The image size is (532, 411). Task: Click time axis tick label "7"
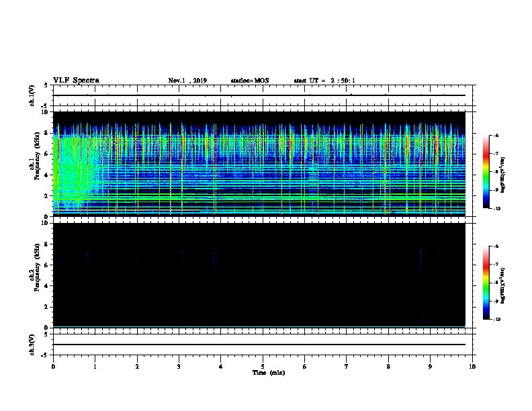click(347, 366)
